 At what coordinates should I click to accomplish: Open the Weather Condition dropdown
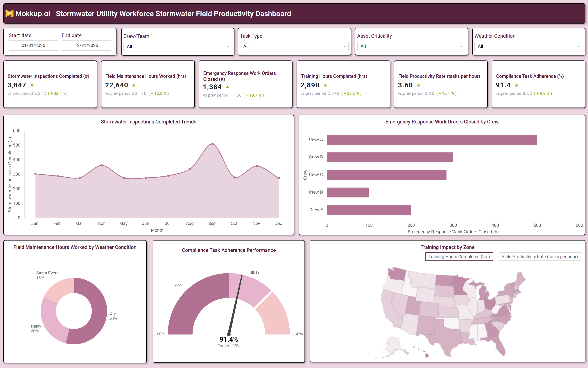coord(528,46)
